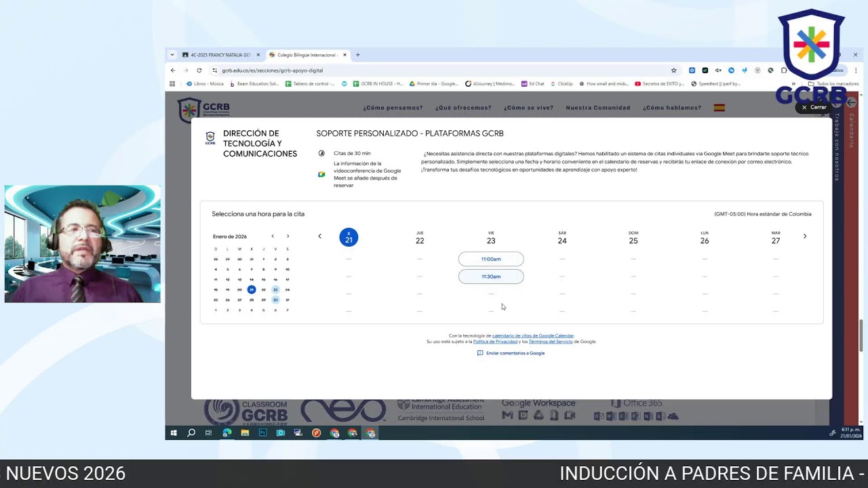Open the tab search dropdown arrow
The height and width of the screenshot is (488, 868).
172,55
